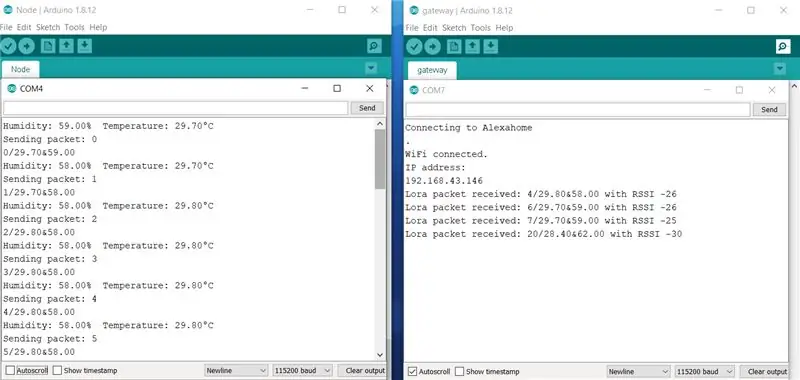This screenshot has width=800, height=380.
Task: Click Clear output in COM7 monitor
Action: [x=764, y=371]
